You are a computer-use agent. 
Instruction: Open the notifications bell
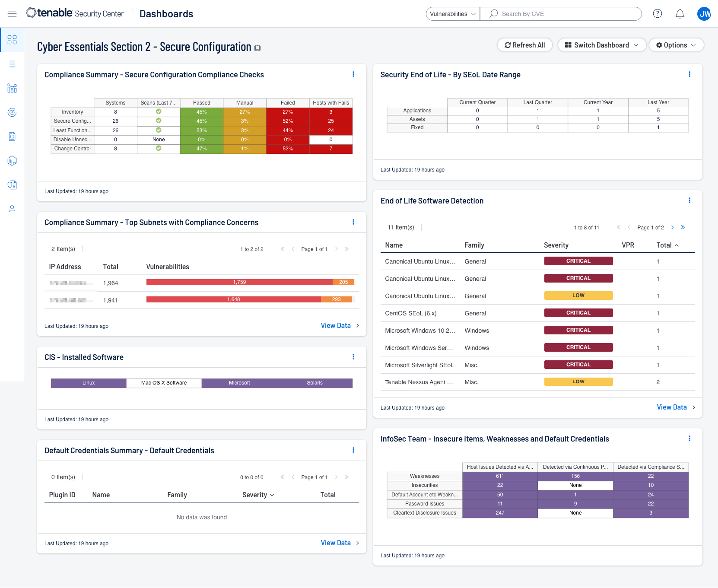tap(680, 14)
